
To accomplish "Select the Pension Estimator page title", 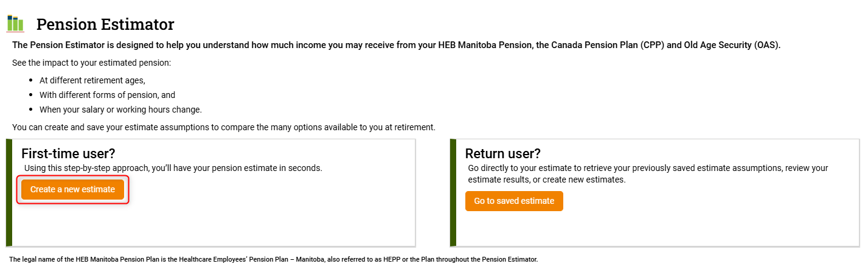I will [x=105, y=24].
